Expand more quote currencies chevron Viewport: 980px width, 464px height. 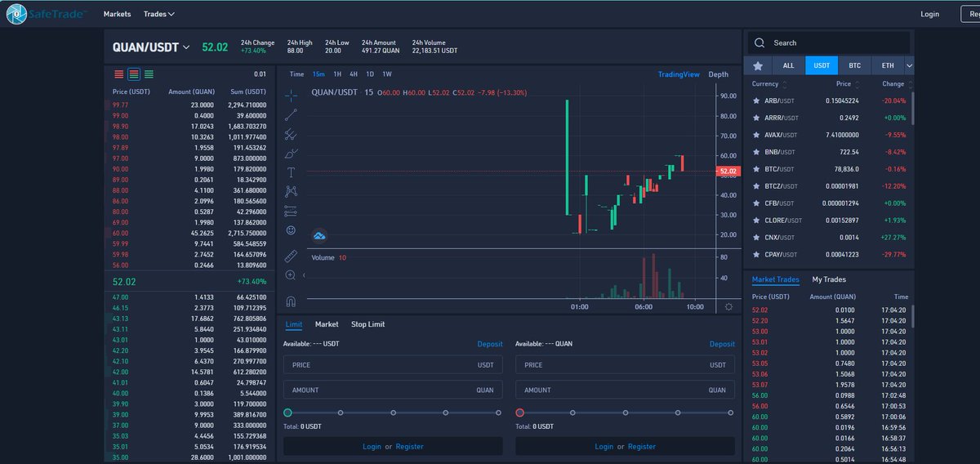click(910, 65)
